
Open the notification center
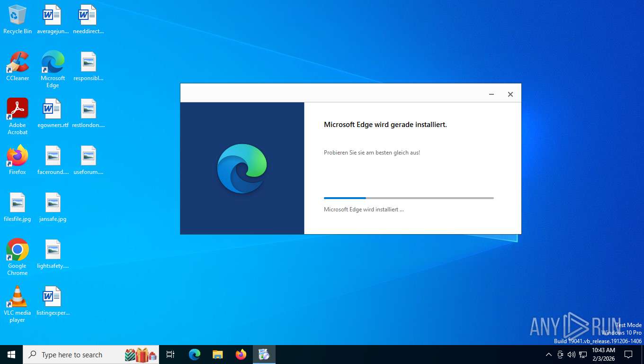click(628, 355)
